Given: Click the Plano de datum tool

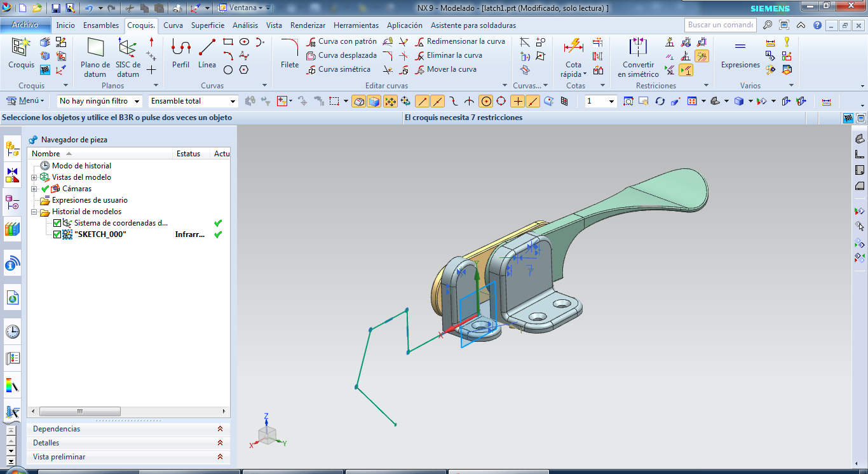Looking at the screenshot, I should (x=95, y=57).
